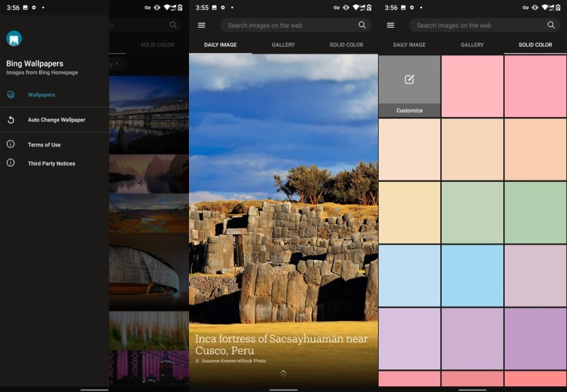Viewport: 567px width, 392px height.
Task: Pick the pink swatch next to Customize
Action: [x=472, y=86]
